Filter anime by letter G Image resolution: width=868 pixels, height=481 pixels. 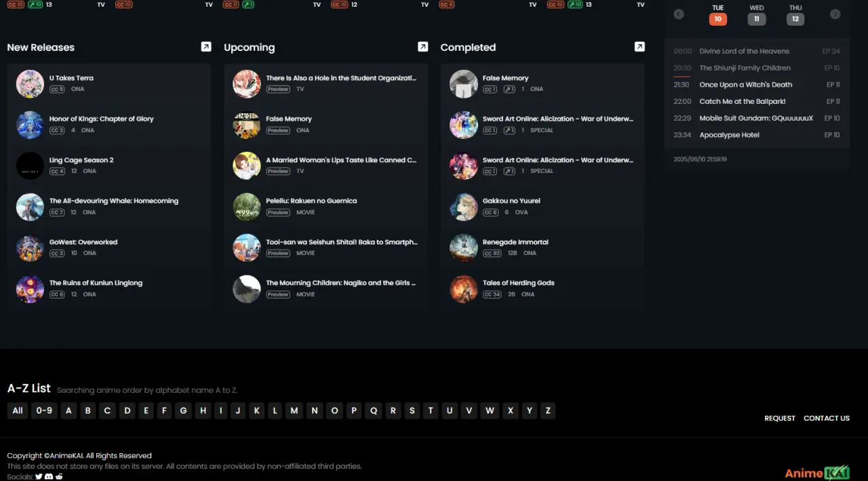pos(183,410)
